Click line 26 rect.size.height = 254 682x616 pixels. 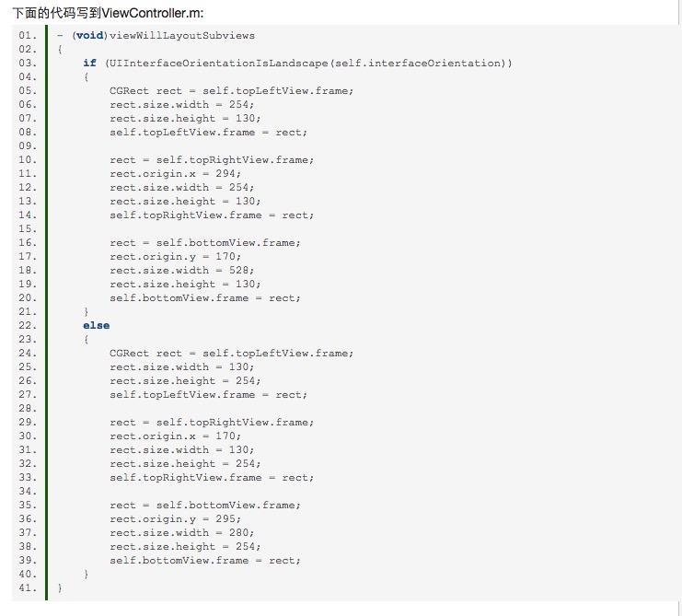[x=185, y=380]
